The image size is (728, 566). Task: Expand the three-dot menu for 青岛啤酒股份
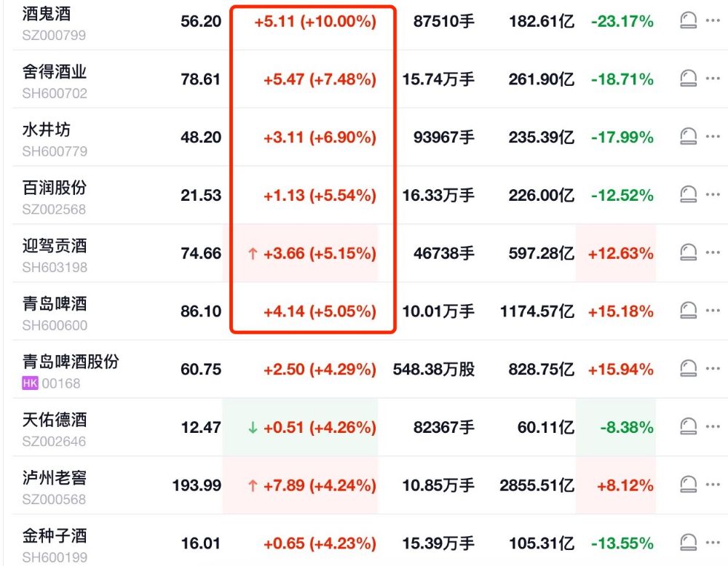click(713, 369)
